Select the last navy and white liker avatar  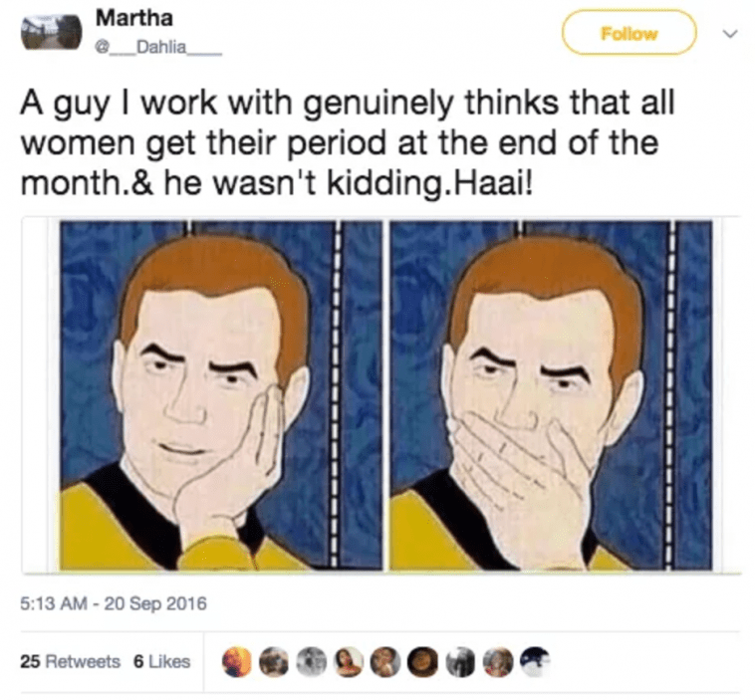click(535, 661)
